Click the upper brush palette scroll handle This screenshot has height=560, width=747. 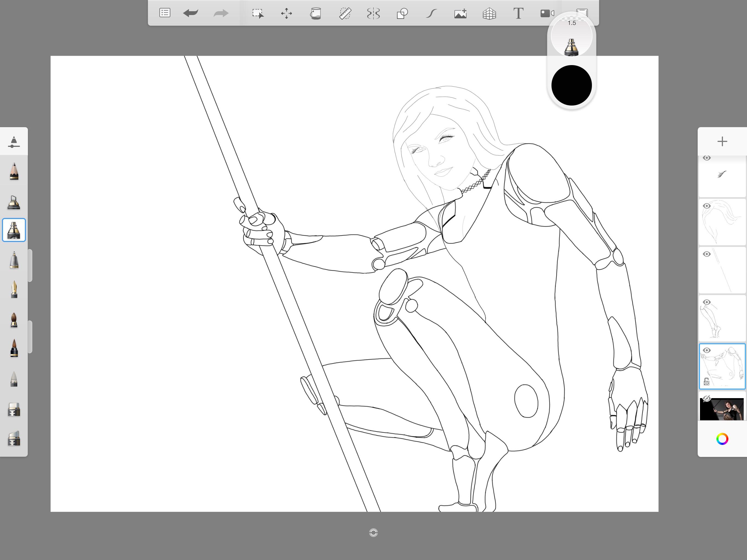[30, 266]
